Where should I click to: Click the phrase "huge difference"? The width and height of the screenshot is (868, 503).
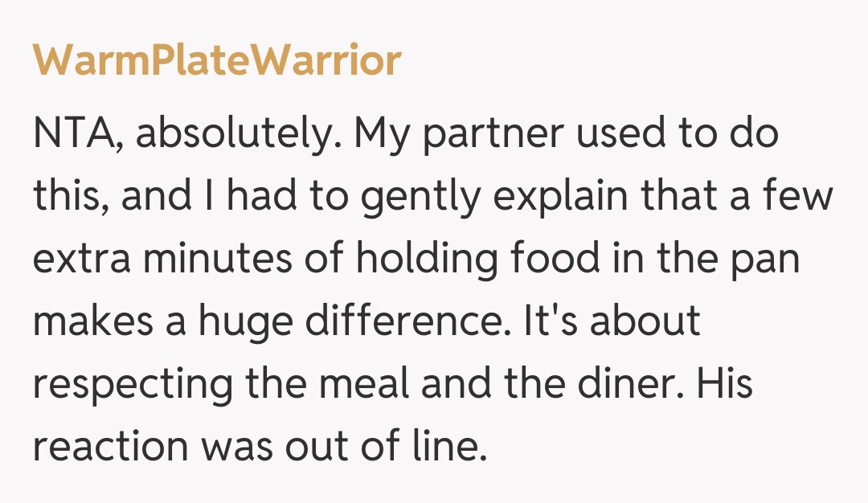click(x=336, y=321)
